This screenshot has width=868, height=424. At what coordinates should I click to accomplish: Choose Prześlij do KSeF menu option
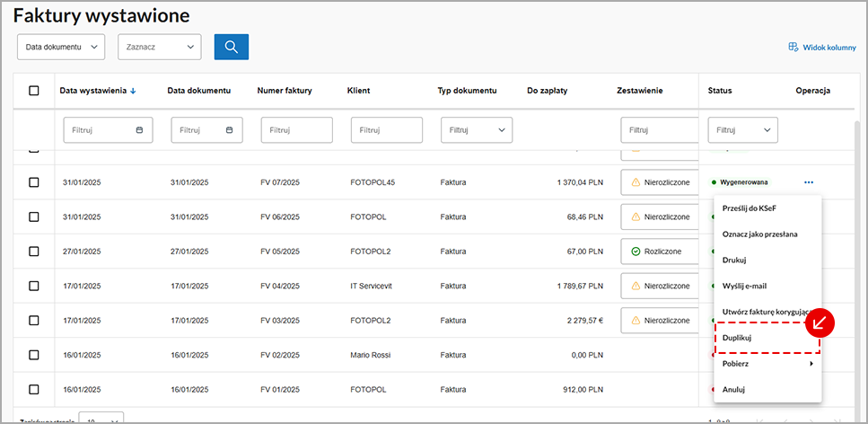[749, 208]
